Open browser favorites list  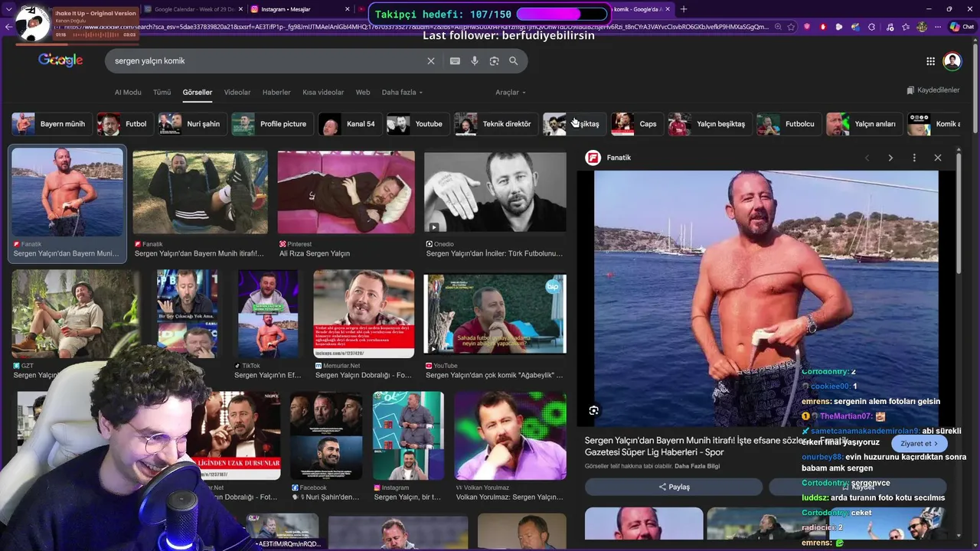905,27
